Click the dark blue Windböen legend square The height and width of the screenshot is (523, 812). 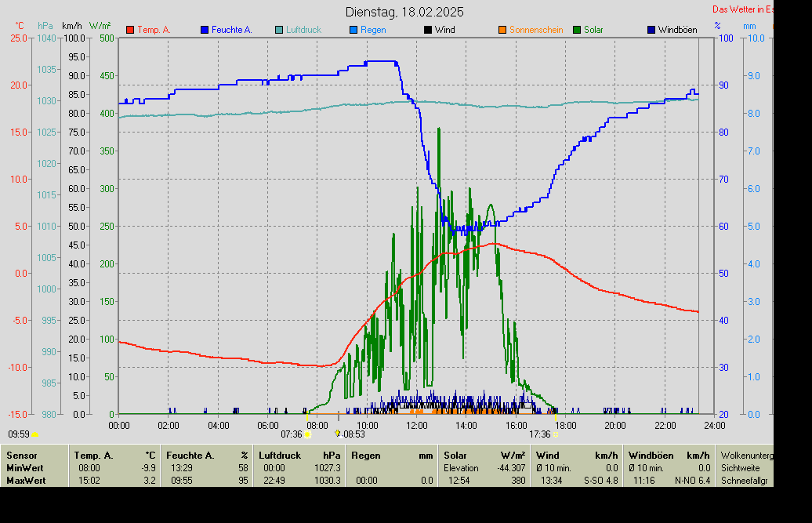(651, 30)
